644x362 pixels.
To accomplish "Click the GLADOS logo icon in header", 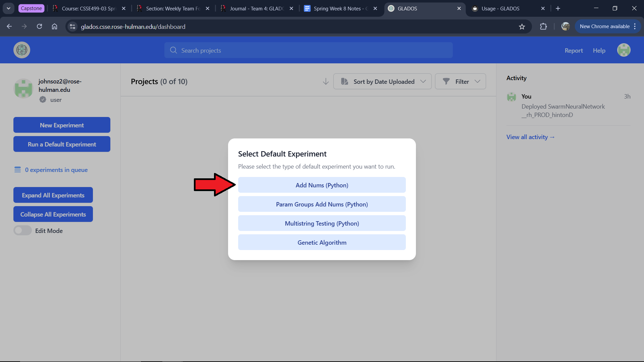I will pos(22,50).
